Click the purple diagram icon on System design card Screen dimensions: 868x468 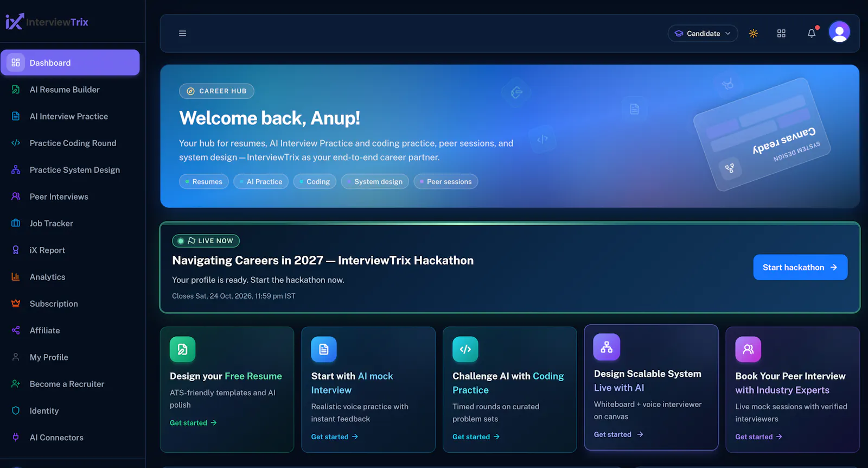coord(607,347)
